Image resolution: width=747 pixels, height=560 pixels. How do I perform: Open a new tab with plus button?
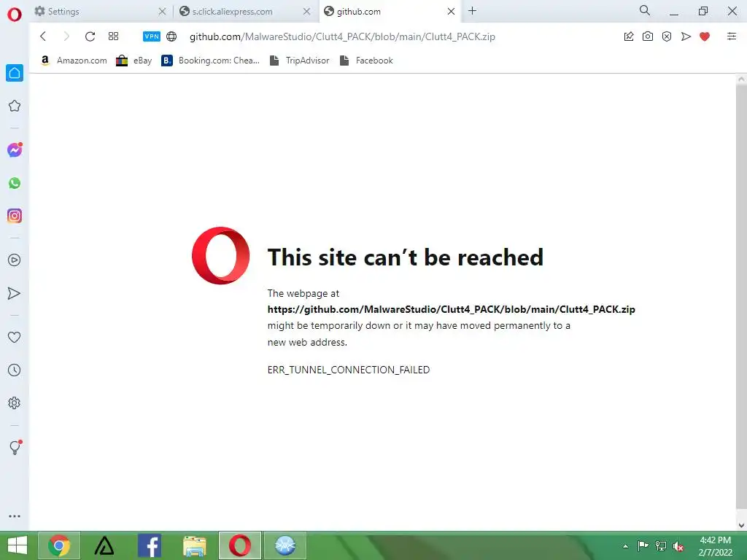[x=472, y=10]
